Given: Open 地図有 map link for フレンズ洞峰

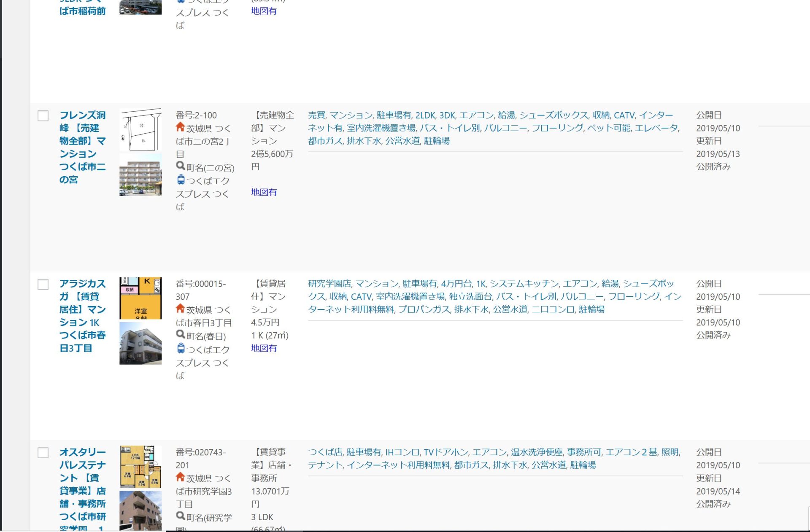Looking at the screenshot, I should pyautogui.click(x=264, y=192).
